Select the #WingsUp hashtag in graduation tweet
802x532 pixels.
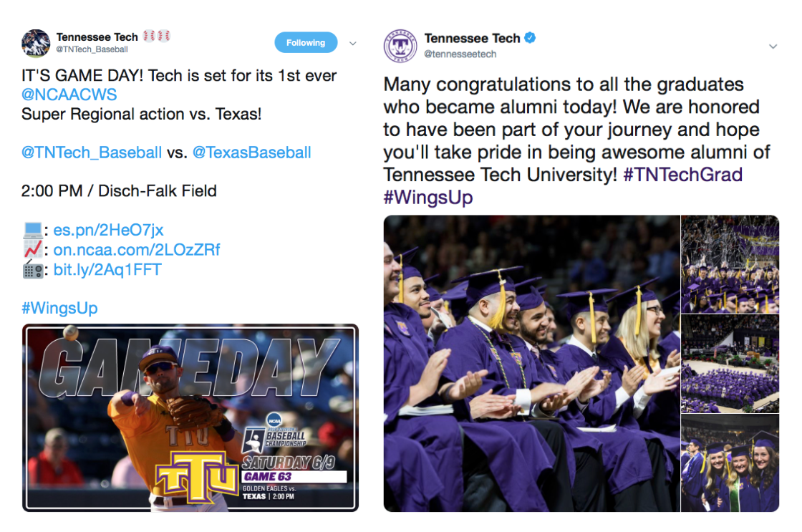[x=428, y=198]
